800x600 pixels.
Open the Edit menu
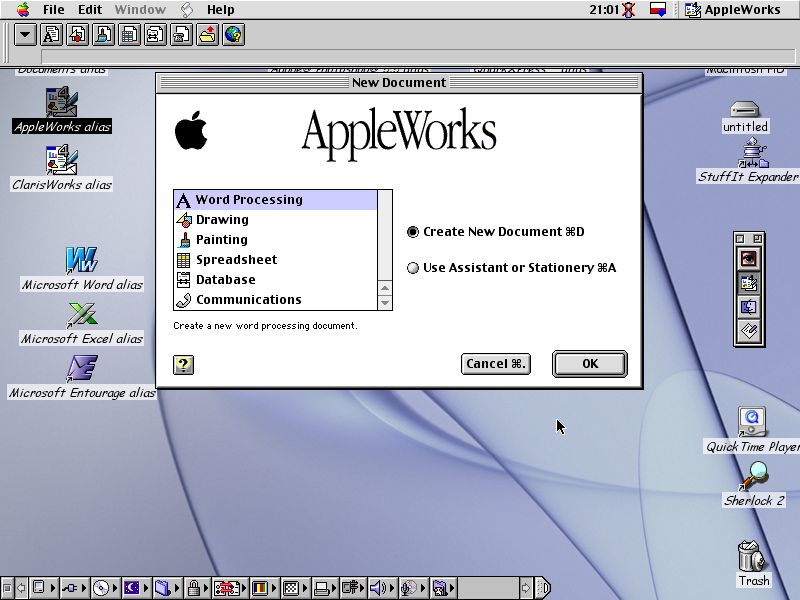coord(90,10)
